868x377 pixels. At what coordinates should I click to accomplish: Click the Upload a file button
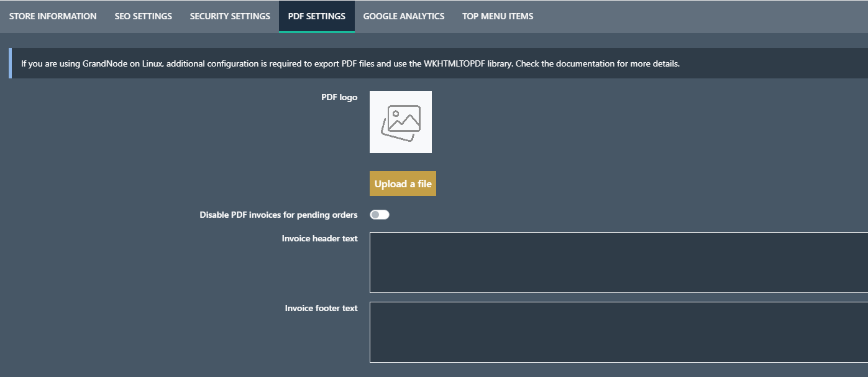point(403,184)
